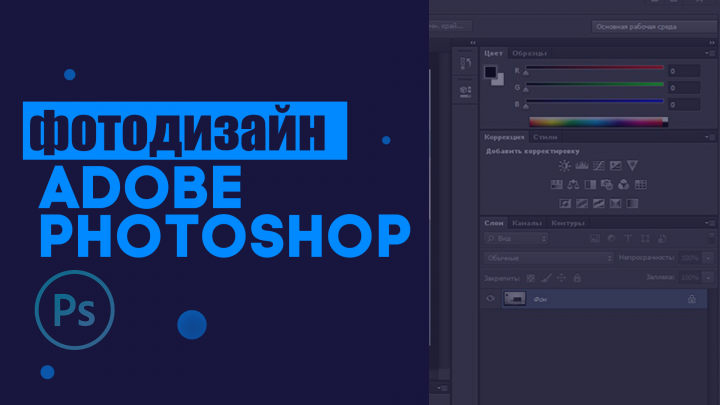720x405 pixels.
Task: Hide the Фон layer with eye icon
Action: 490,298
